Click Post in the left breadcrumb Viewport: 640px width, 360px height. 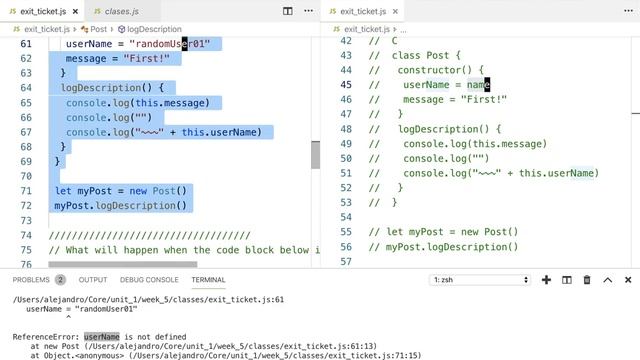click(x=98, y=29)
